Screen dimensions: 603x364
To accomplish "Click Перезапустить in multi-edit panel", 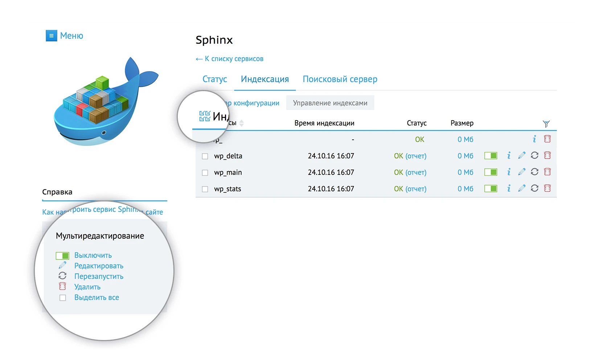I will point(99,277).
